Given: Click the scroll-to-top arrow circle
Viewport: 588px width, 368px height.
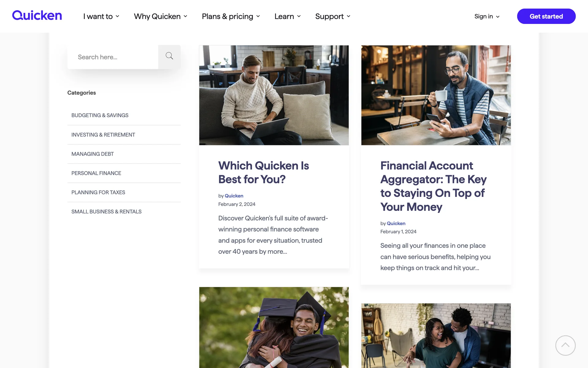Looking at the screenshot, I should pos(565,345).
